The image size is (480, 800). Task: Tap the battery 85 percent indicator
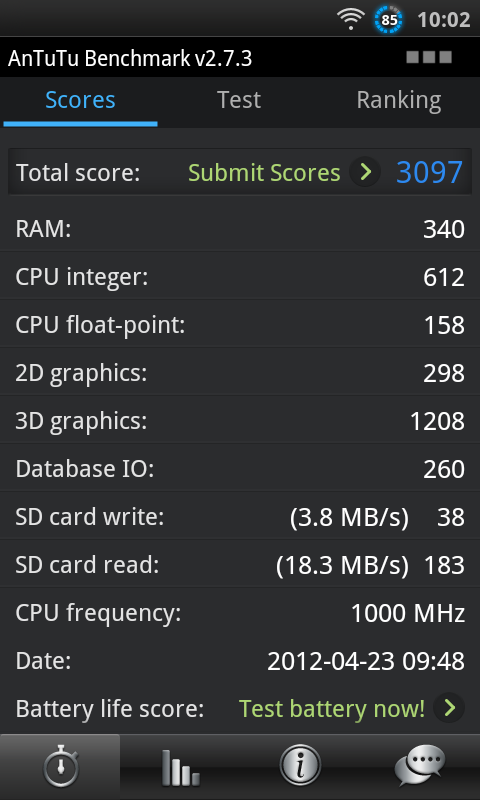click(389, 20)
